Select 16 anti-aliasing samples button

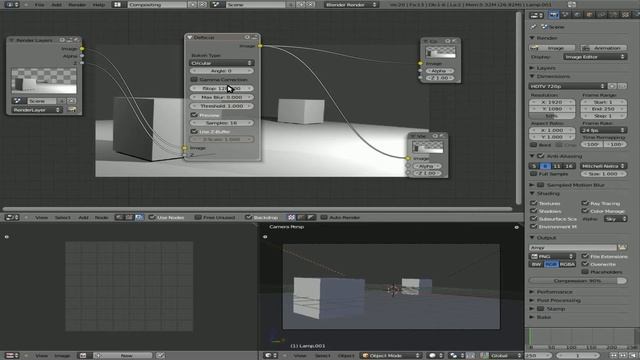pos(569,166)
